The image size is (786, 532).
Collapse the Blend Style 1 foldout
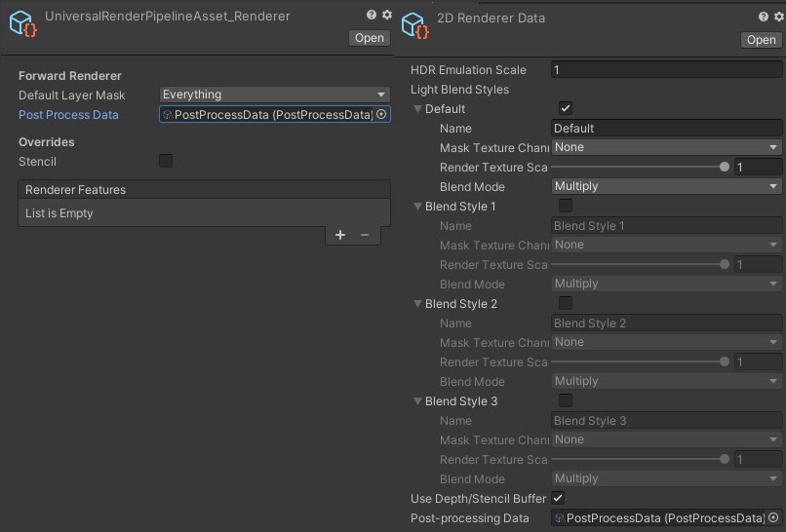coord(417,206)
